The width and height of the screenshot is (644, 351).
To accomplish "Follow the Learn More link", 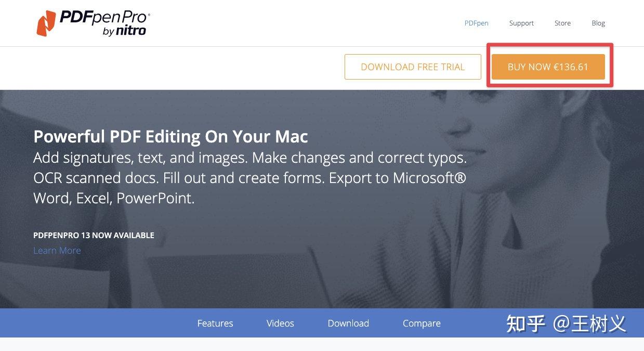I will pyautogui.click(x=57, y=250).
